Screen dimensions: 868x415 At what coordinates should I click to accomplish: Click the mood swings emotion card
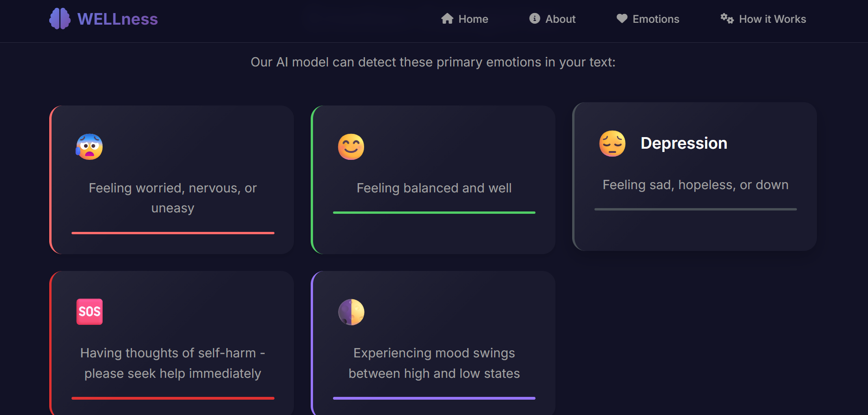point(434,343)
